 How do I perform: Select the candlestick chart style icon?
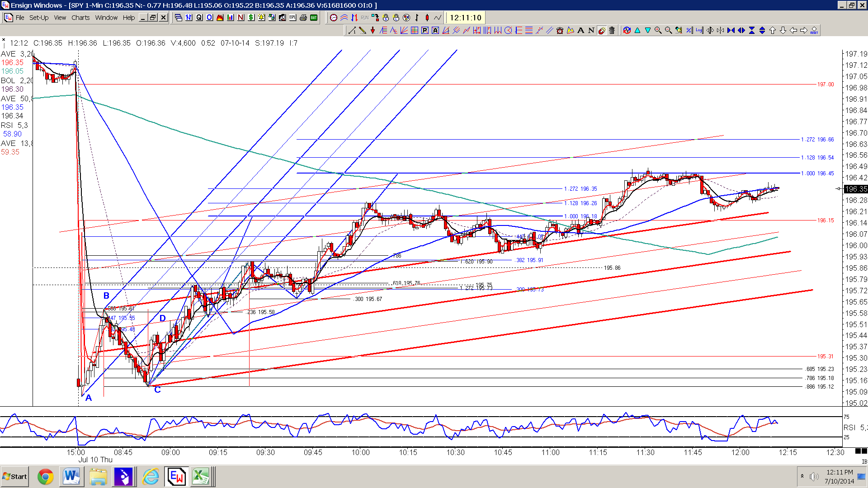427,18
